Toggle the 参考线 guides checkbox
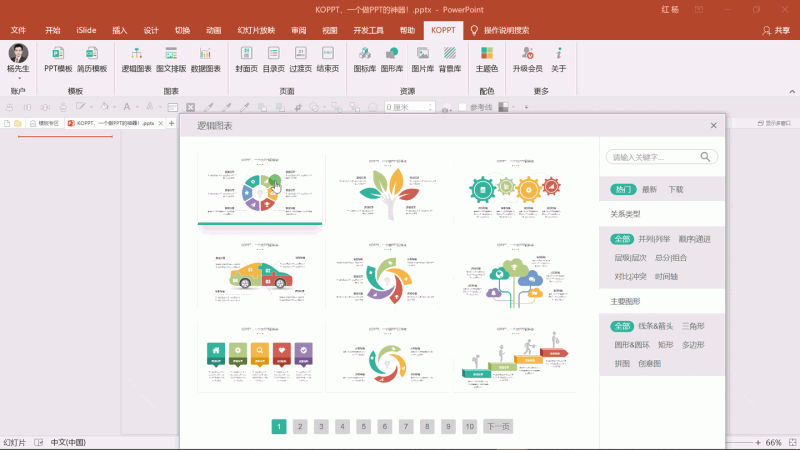 point(462,107)
